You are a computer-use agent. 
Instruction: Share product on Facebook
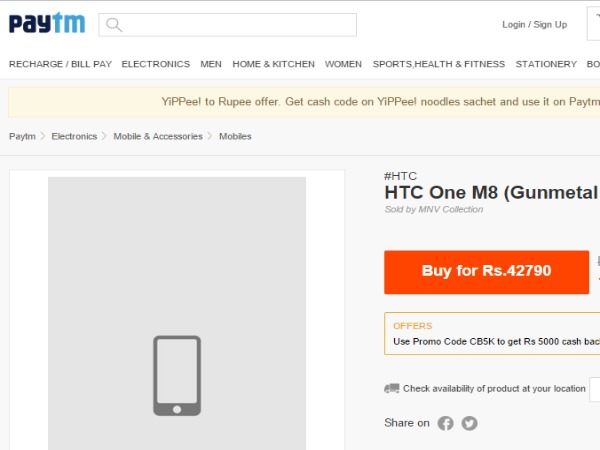pos(446,423)
